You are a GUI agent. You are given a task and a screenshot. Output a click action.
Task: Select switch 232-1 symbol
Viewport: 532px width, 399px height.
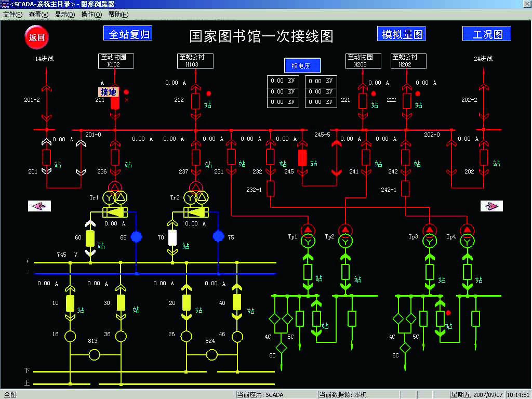[270, 189]
